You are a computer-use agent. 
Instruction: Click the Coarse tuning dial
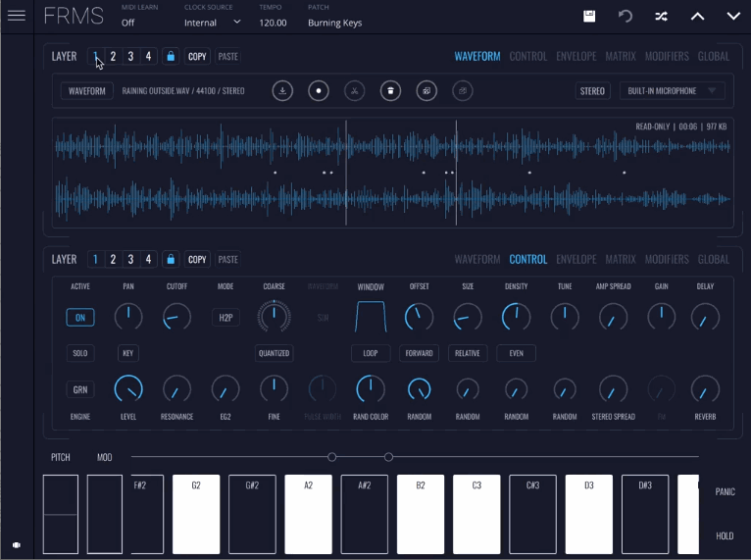pos(274,317)
